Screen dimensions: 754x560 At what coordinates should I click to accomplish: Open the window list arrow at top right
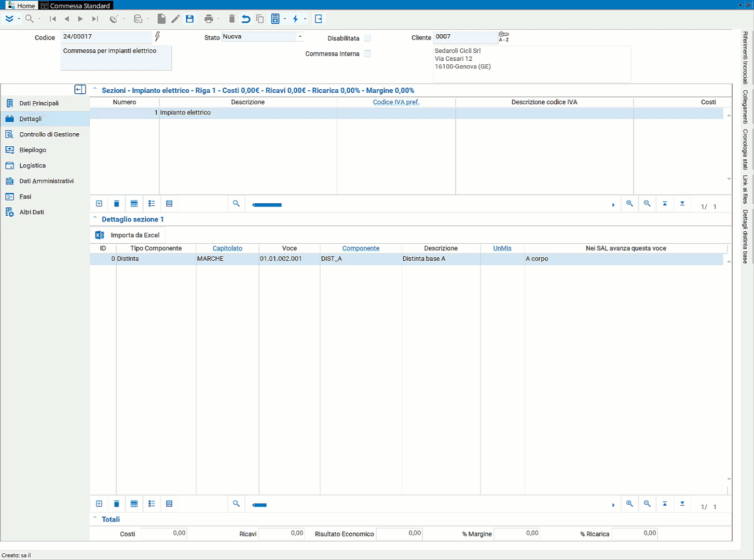[741, 5]
